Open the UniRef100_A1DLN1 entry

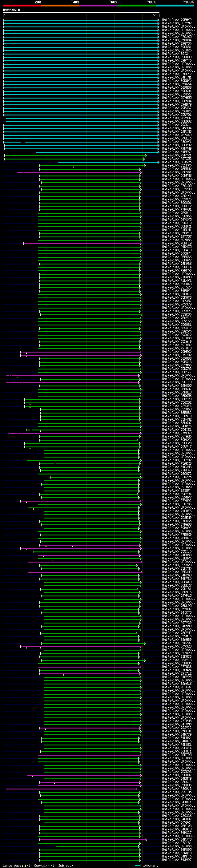[x=176, y=230]
